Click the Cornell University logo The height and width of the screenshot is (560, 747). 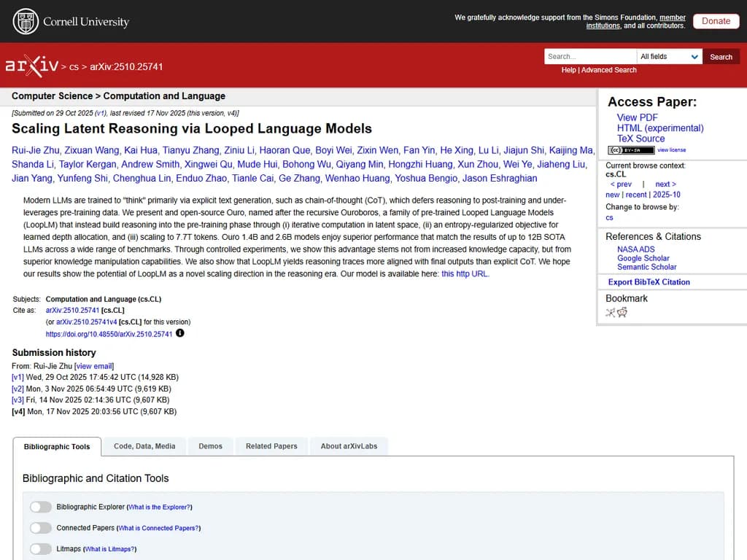71,21
